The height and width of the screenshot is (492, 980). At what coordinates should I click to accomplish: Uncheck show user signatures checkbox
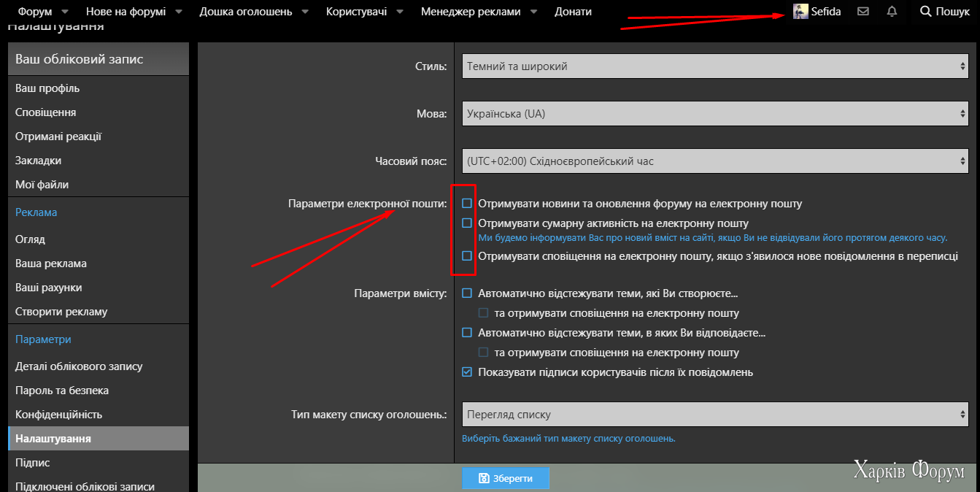point(467,372)
